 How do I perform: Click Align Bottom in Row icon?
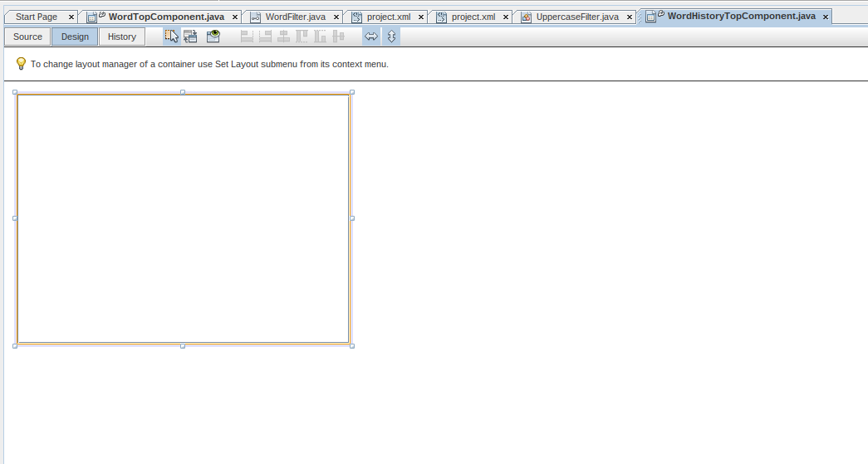click(320, 37)
